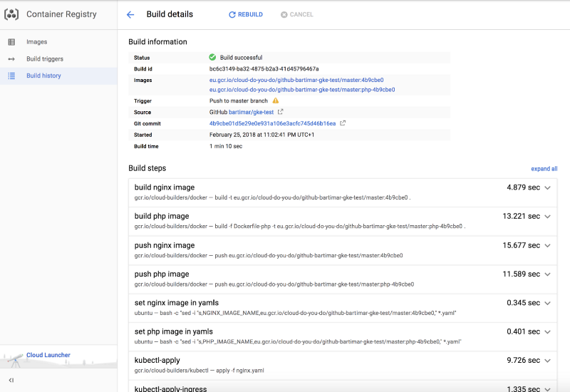
Task: Open the master:4b9cbe0 image link
Action: tap(296, 80)
